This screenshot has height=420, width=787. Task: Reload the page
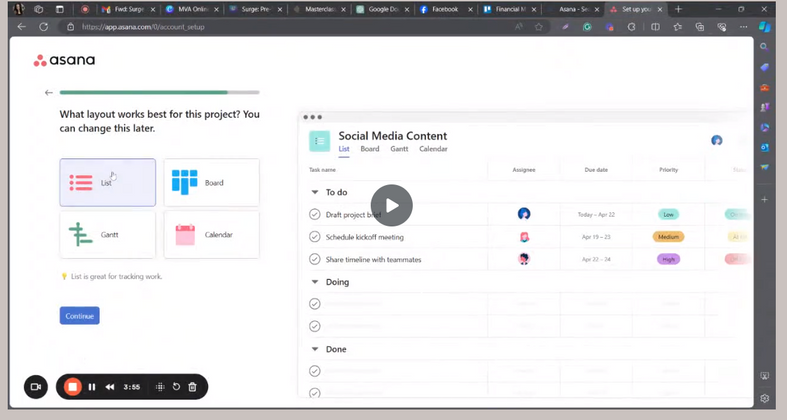[44, 27]
